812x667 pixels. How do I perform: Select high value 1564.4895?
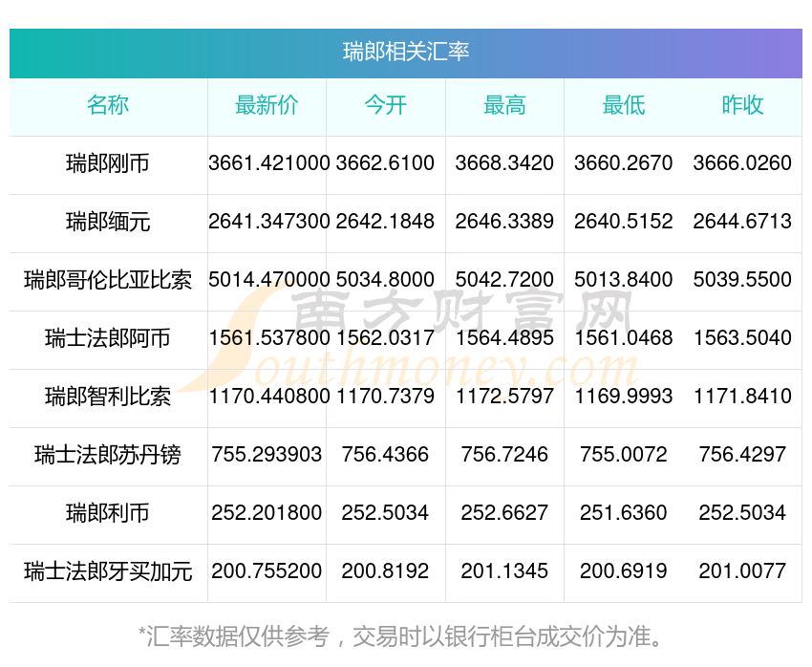click(x=504, y=338)
